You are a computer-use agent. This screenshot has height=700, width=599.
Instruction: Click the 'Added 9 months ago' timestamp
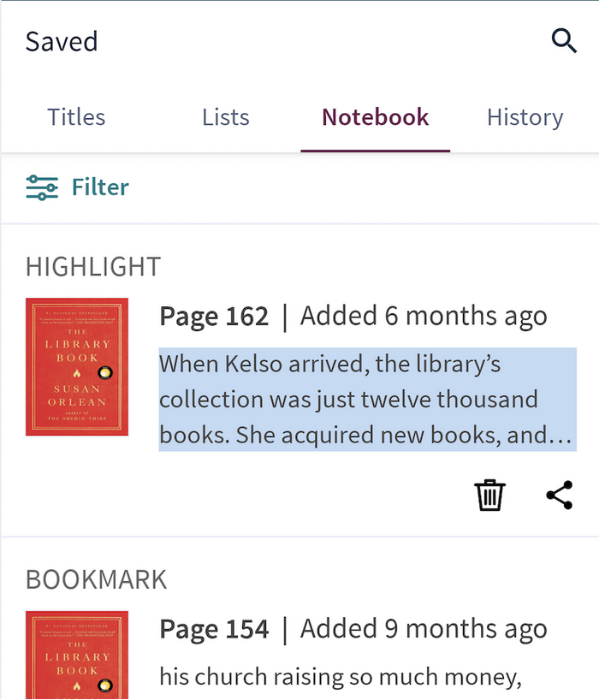tap(424, 630)
